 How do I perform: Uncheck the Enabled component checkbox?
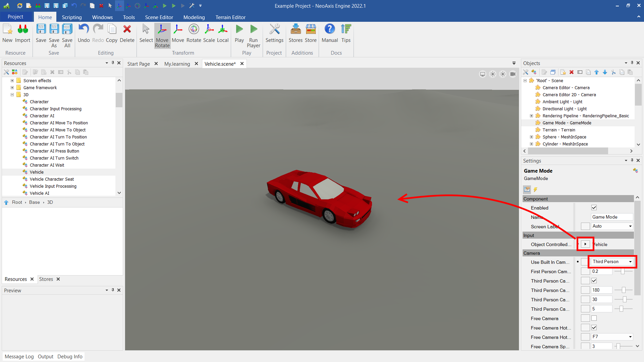(594, 208)
